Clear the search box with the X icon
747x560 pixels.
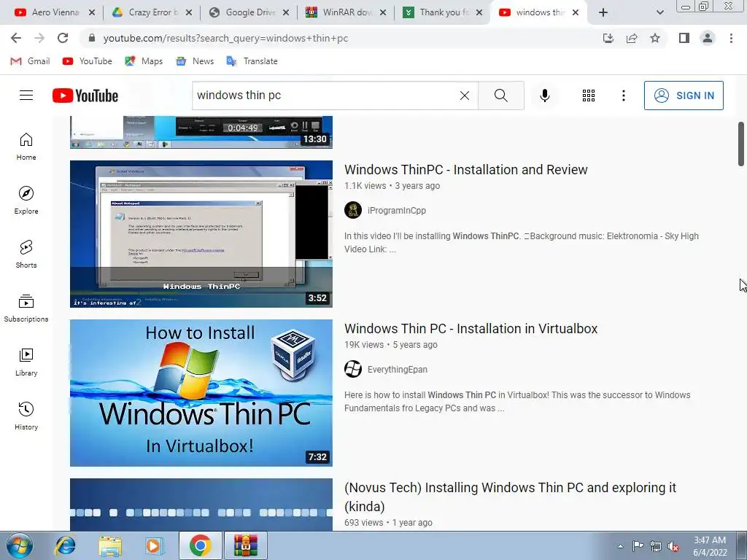pyautogui.click(x=465, y=96)
